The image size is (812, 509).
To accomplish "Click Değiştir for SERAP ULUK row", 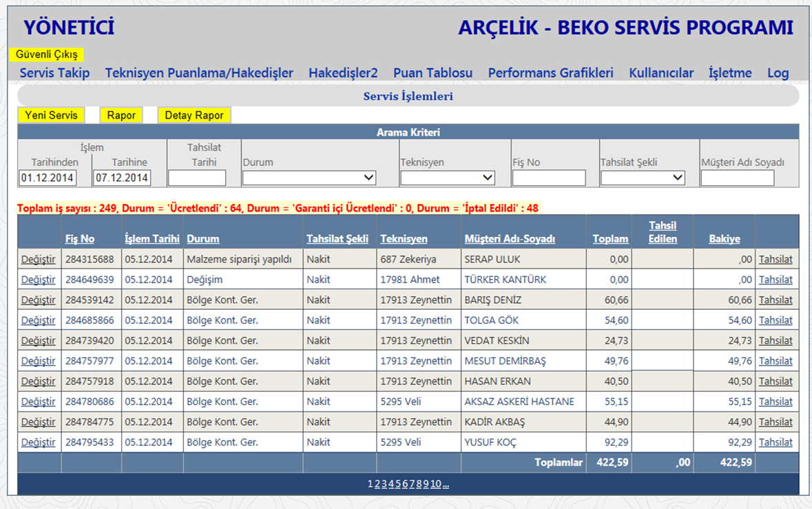I will [x=39, y=260].
